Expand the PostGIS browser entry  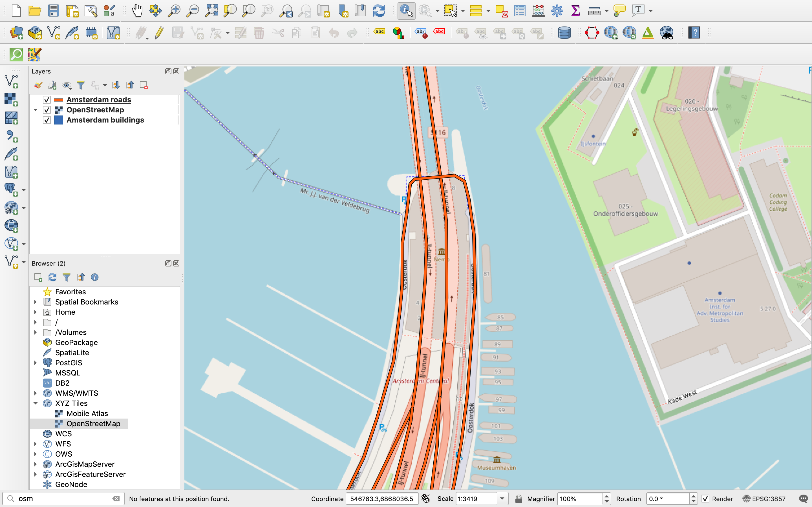(36, 363)
